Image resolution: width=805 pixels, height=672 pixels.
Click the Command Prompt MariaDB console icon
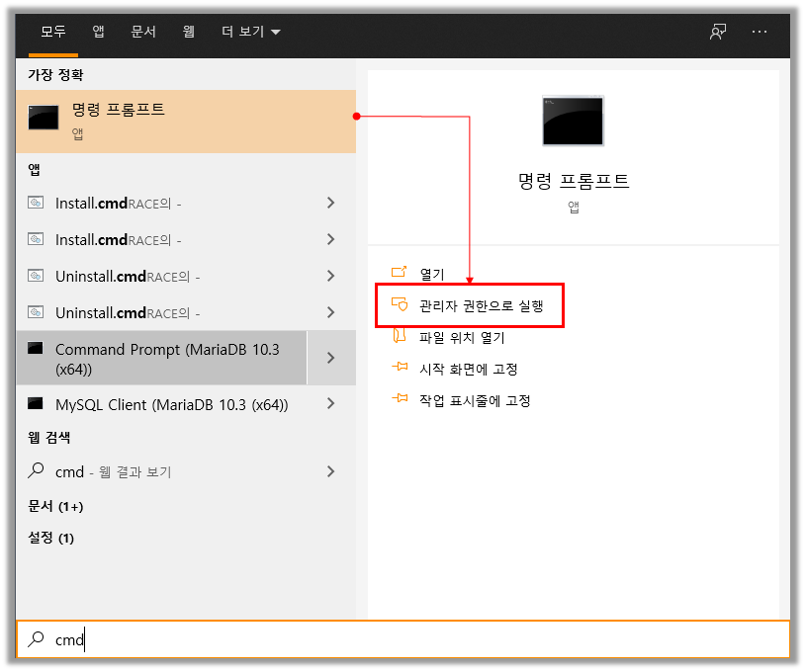pos(36,348)
